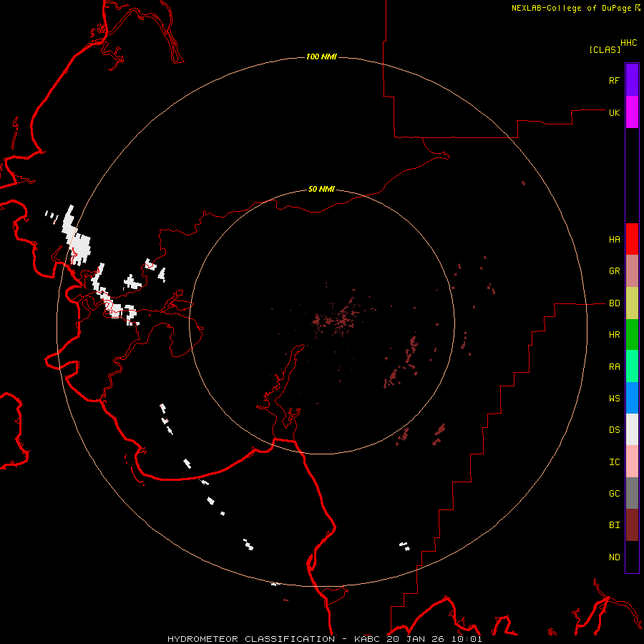
Task: Click the HYDROMETEOR CLASSIFICATION title text
Action: click(251, 639)
